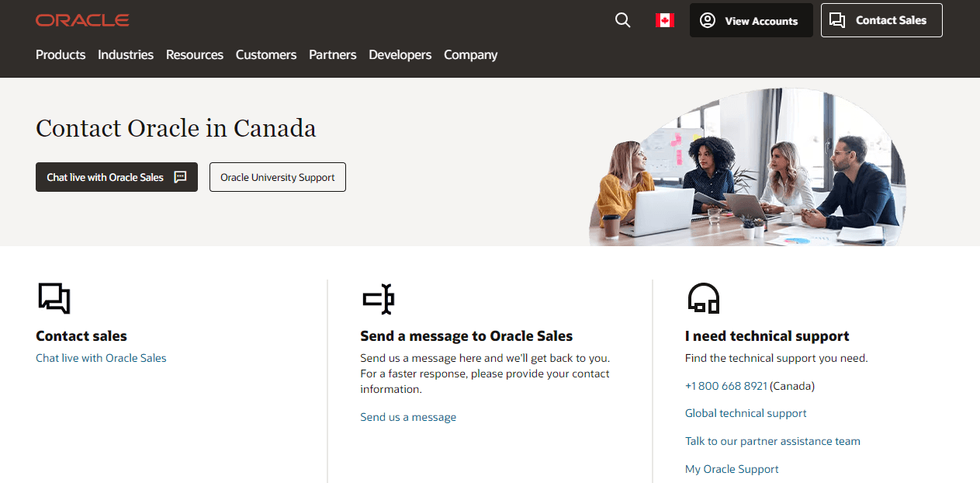The height and width of the screenshot is (483, 980).
Task: Open the Industries menu
Action: coord(126,54)
